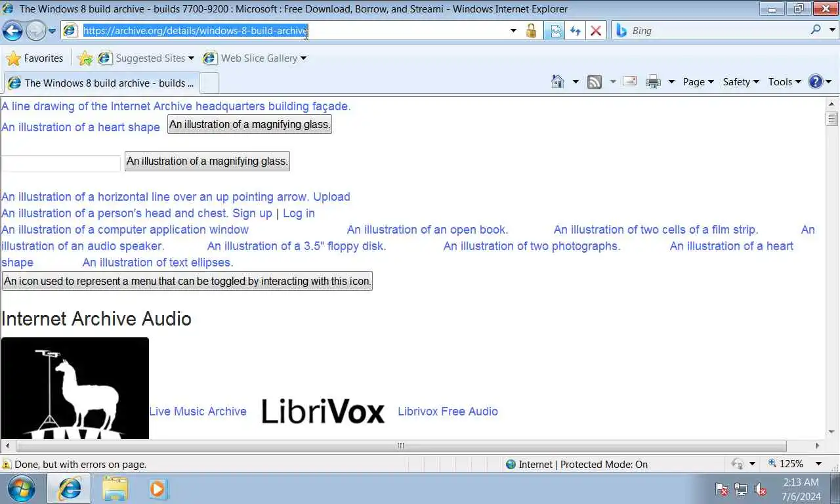Expand the address bar autocomplete dropdown
This screenshot has height=504, width=840.
point(513,31)
